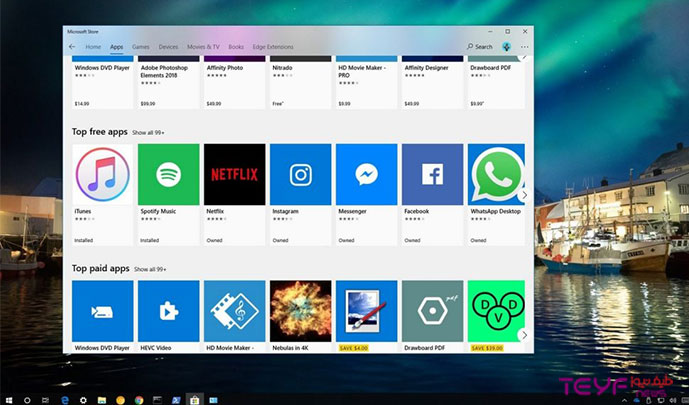Open Task View on the taskbar
The width and height of the screenshot is (689, 405).
(x=45, y=400)
